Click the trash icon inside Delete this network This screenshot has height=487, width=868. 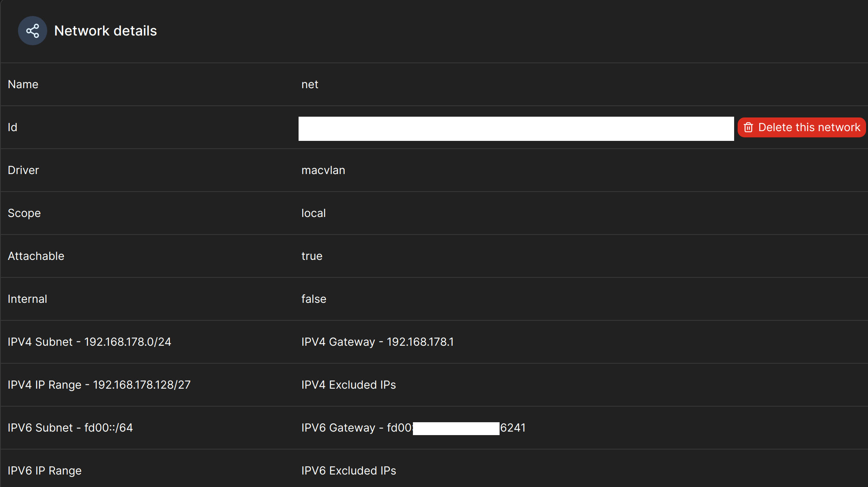pos(749,127)
